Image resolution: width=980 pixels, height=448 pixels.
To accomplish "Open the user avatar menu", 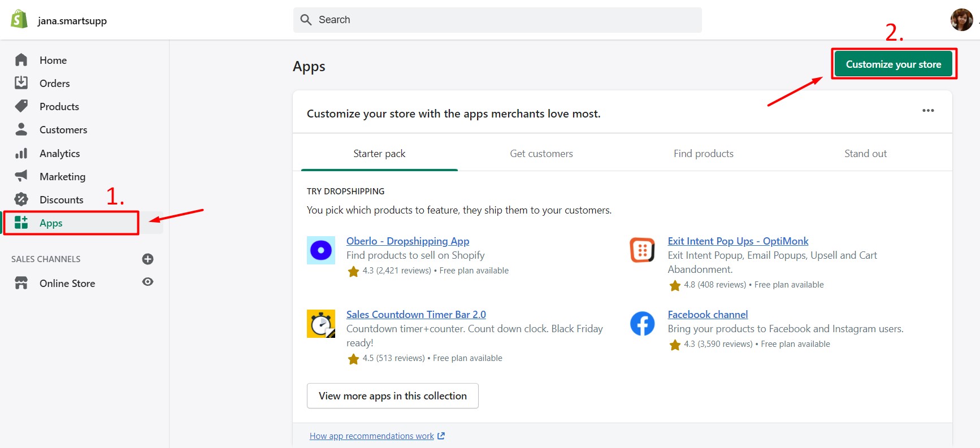I will [x=961, y=20].
